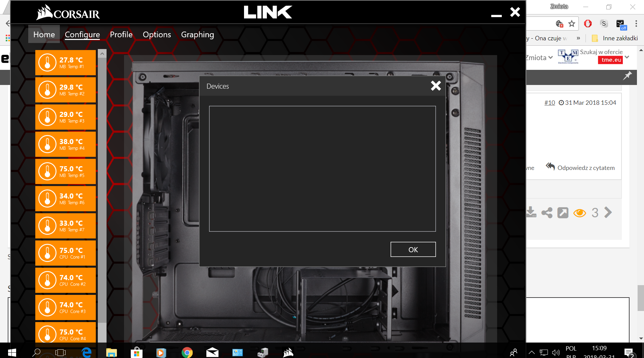The height and width of the screenshot is (358, 644).
Task: Click the browser page vertical scrollbar thumb
Action: point(641,298)
